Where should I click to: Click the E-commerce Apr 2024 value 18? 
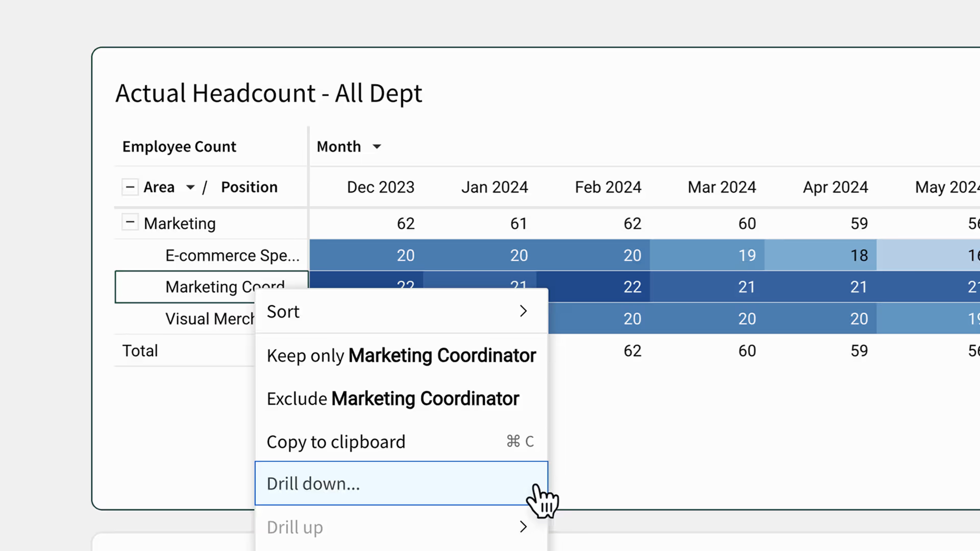click(820, 255)
